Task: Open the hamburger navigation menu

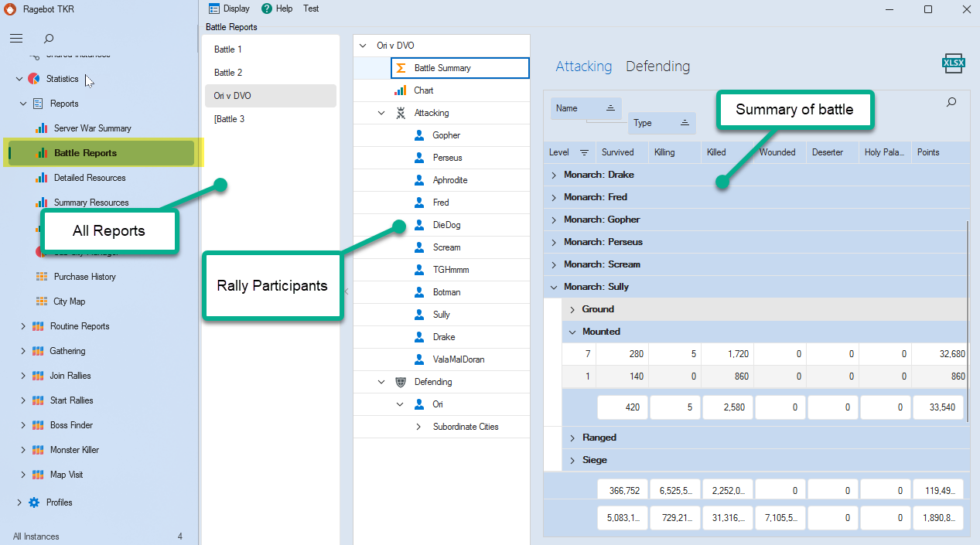Action: pos(16,39)
